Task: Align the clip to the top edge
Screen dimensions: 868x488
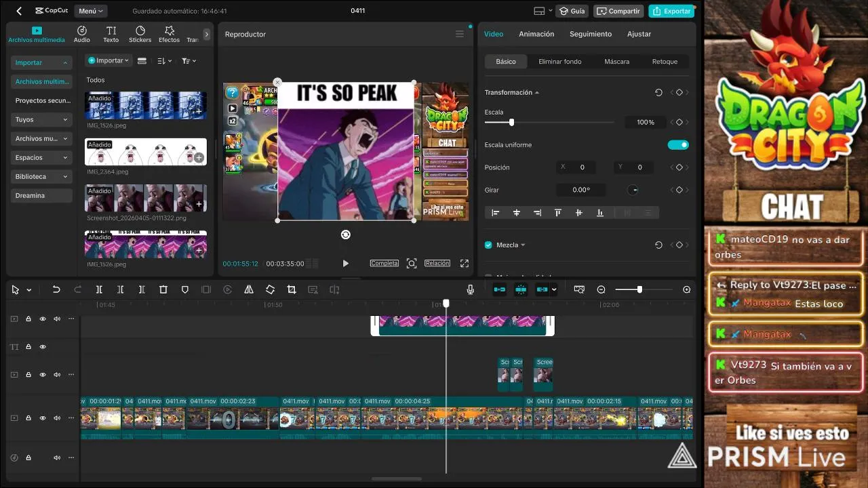Action: click(x=558, y=213)
